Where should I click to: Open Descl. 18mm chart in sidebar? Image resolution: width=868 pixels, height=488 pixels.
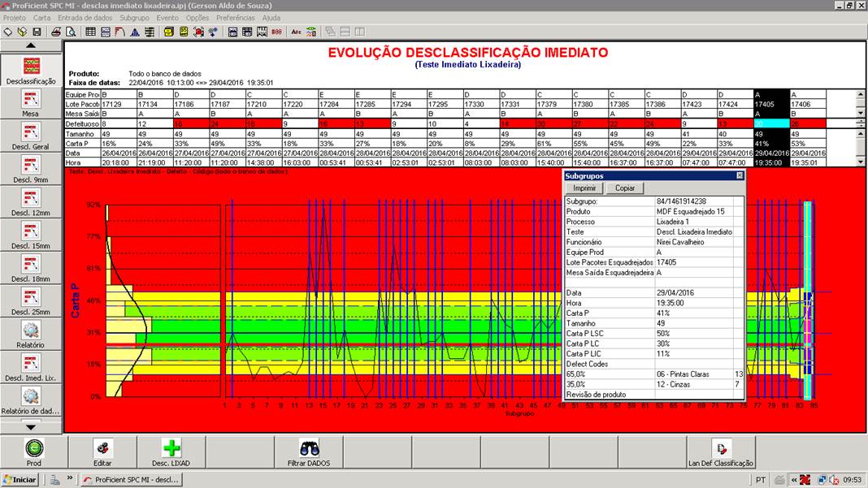pyautogui.click(x=31, y=268)
